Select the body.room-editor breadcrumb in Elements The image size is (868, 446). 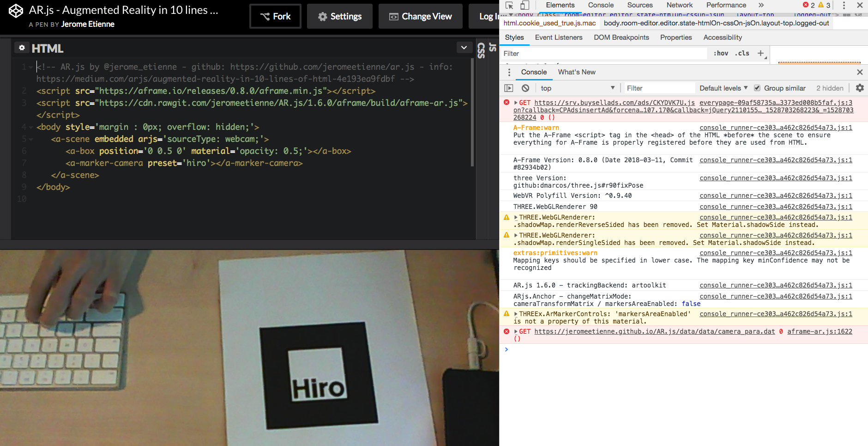(x=716, y=23)
